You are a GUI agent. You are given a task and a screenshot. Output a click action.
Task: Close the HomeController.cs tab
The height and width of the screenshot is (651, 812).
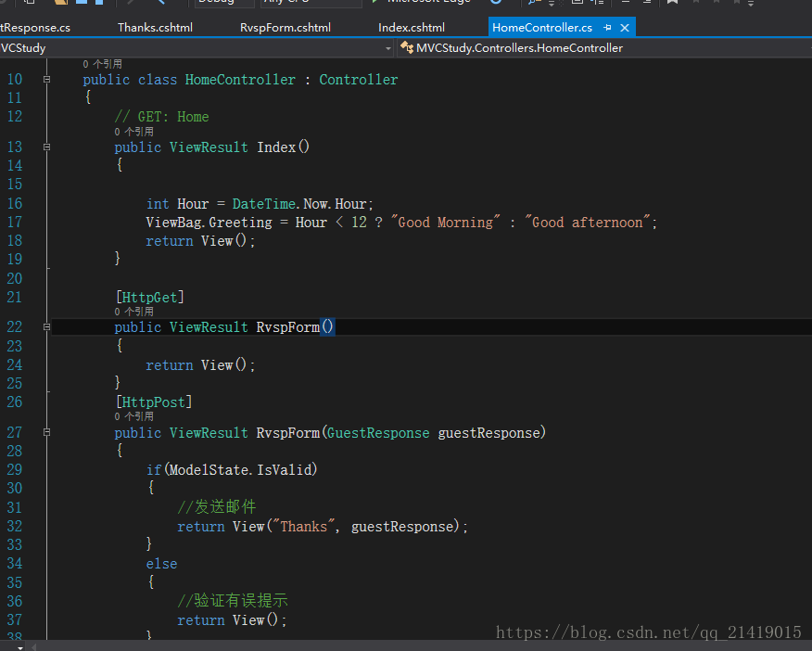tap(625, 28)
